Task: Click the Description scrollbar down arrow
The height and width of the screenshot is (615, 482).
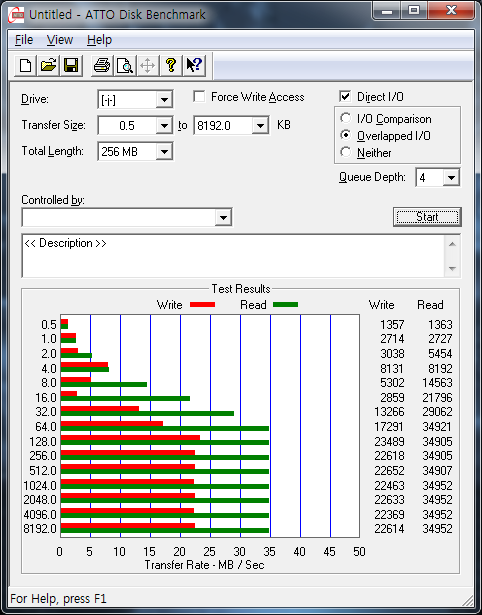Action: pyautogui.click(x=452, y=269)
